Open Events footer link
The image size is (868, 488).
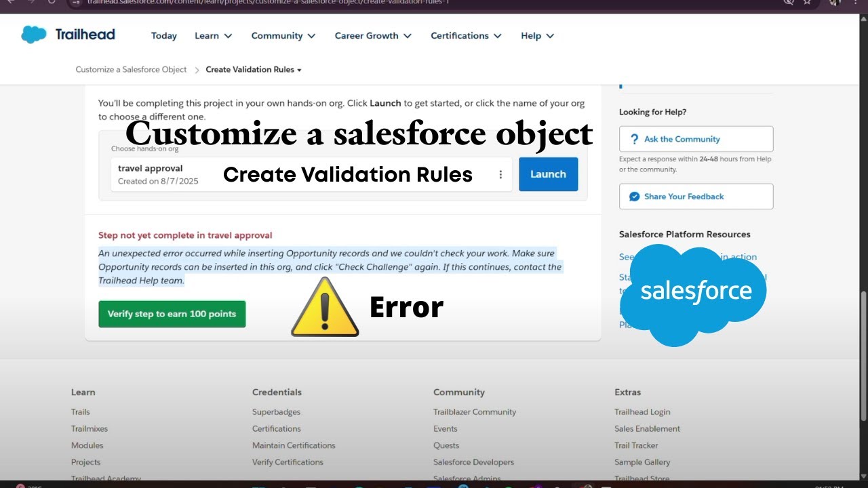446,429
